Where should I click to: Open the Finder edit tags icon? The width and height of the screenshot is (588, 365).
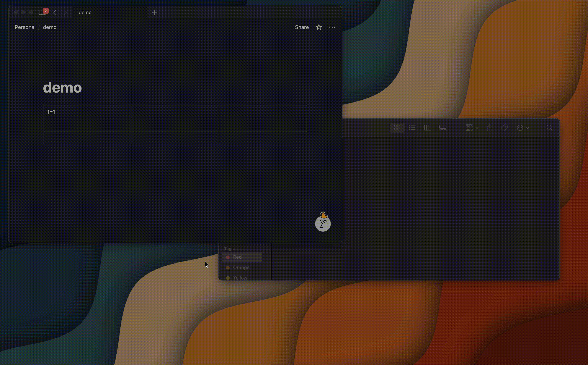tap(504, 128)
